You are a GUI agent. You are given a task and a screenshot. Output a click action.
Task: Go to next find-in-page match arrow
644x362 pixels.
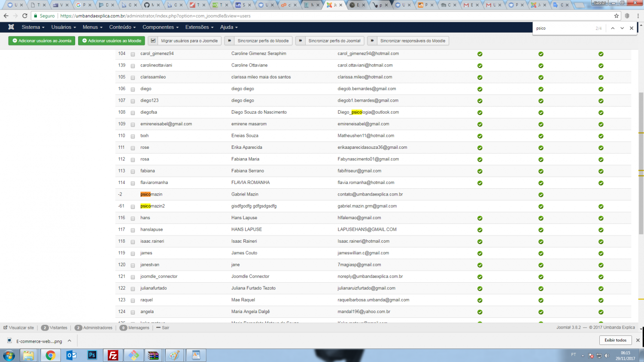pos(622,28)
